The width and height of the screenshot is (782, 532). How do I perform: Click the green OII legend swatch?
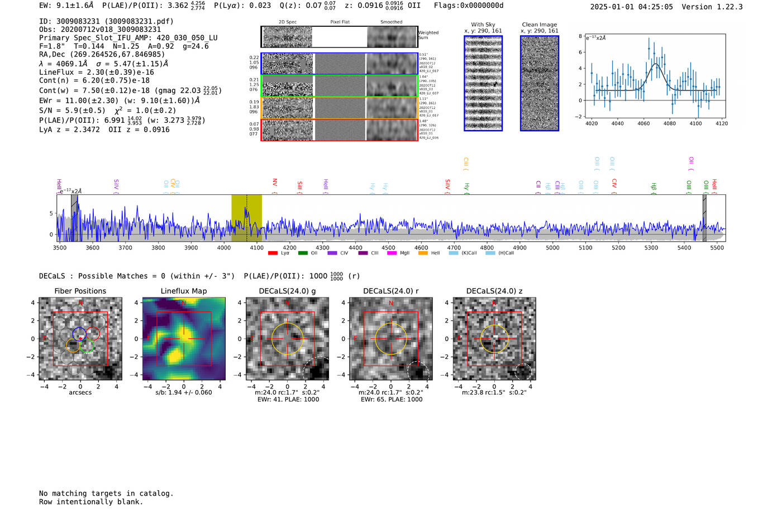(x=303, y=253)
